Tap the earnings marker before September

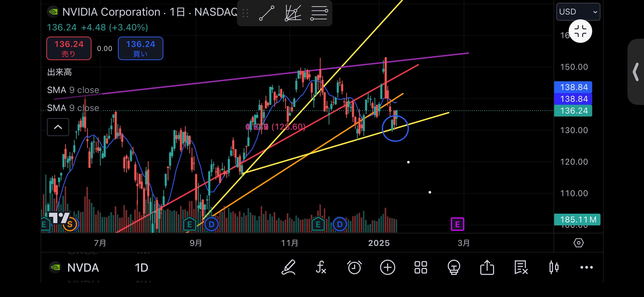[190, 224]
